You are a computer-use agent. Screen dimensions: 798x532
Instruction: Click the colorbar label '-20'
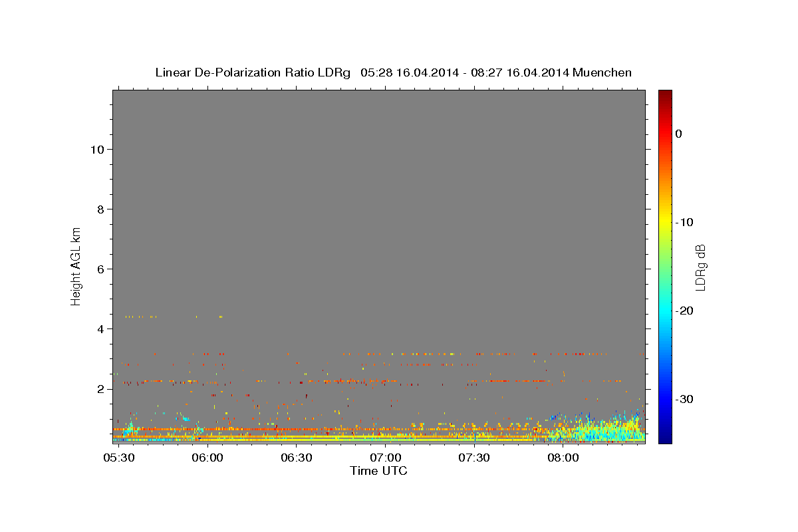coord(685,311)
